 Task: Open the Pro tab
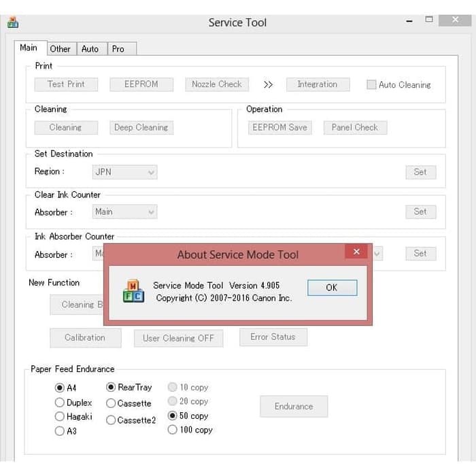[122, 49]
